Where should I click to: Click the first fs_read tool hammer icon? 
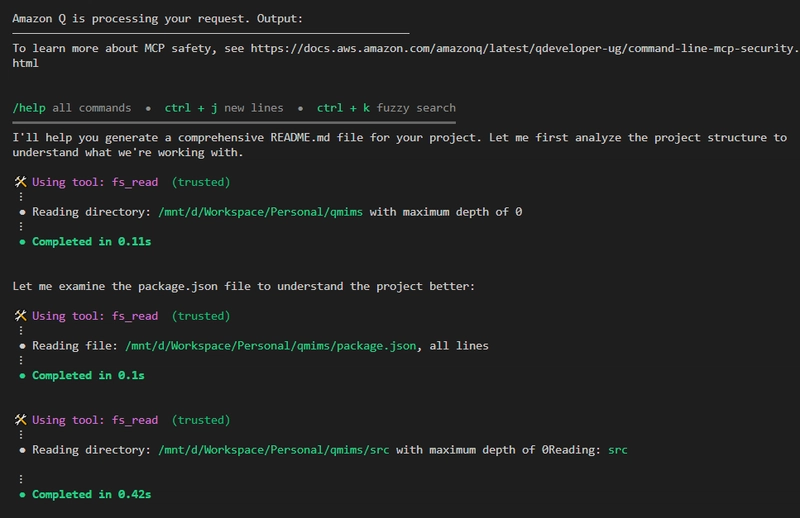click(20, 182)
